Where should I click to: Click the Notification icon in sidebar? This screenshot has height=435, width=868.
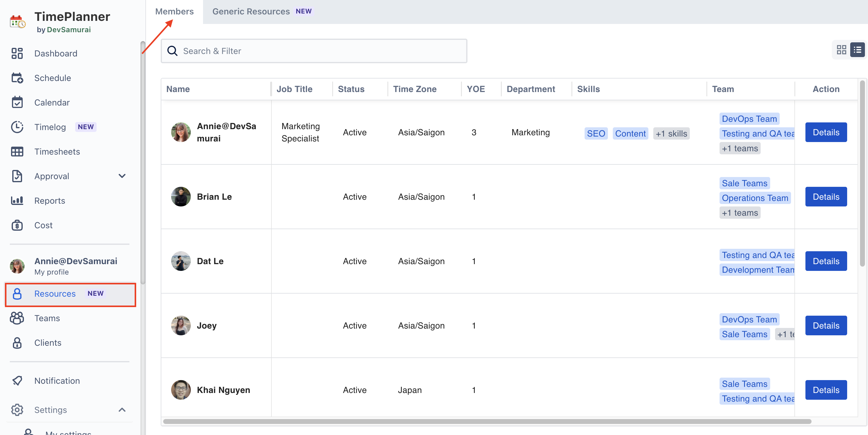[17, 380]
